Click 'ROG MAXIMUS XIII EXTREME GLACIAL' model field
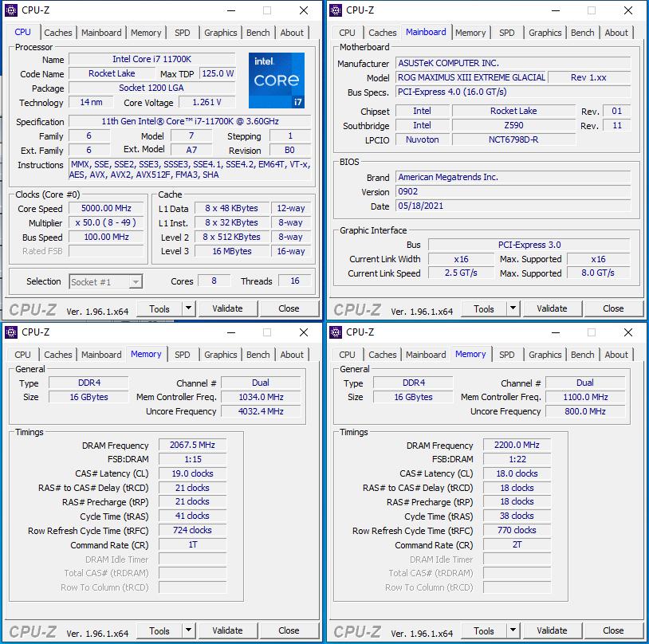Image resolution: width=649 pixels, height=644 pixels. tap(471, 77)
